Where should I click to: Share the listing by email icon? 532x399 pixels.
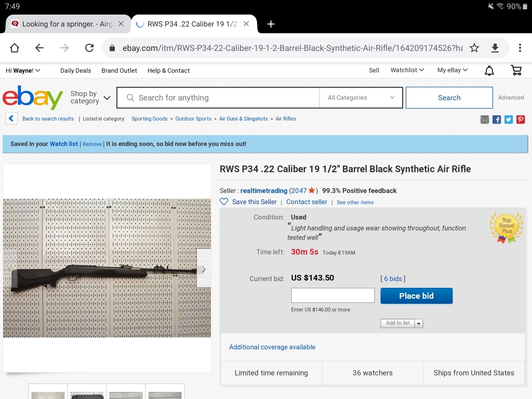[485, 119]
